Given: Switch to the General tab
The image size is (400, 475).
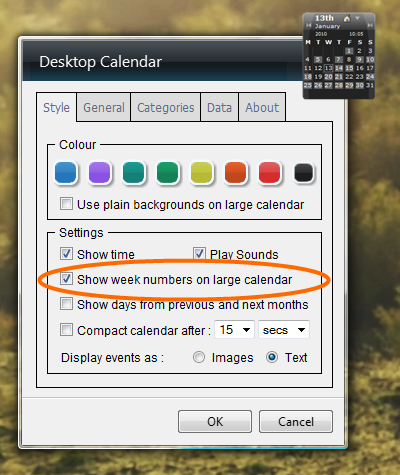Looking at the screenshot, I should click(x=104, y=107).
